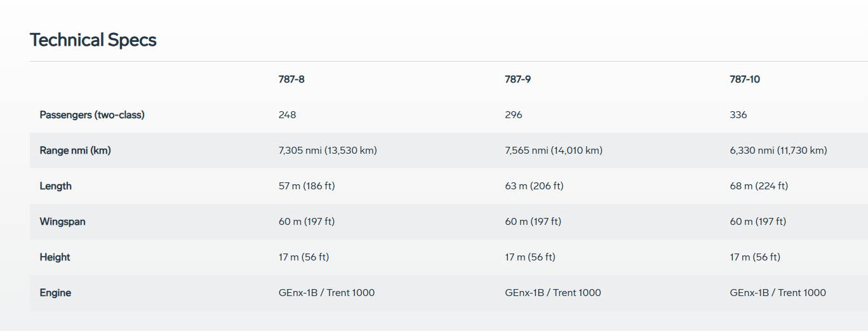Select the 787-10 column header

745,79
